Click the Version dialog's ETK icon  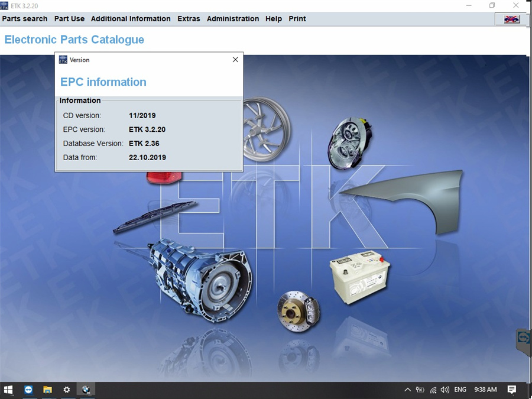[62, 59]
